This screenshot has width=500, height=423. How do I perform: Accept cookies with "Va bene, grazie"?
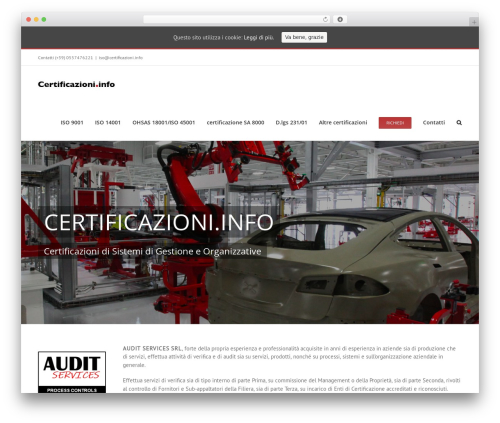point(304,37)
